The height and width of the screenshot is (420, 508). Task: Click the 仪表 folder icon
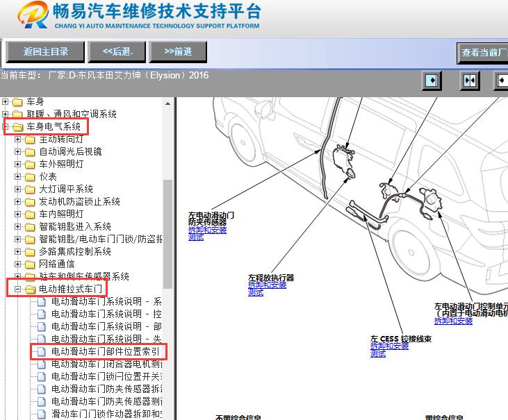30,177
